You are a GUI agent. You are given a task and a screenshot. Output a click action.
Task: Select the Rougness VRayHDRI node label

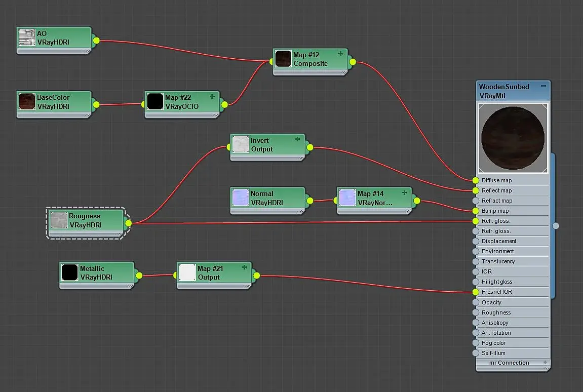coord(85,220)
